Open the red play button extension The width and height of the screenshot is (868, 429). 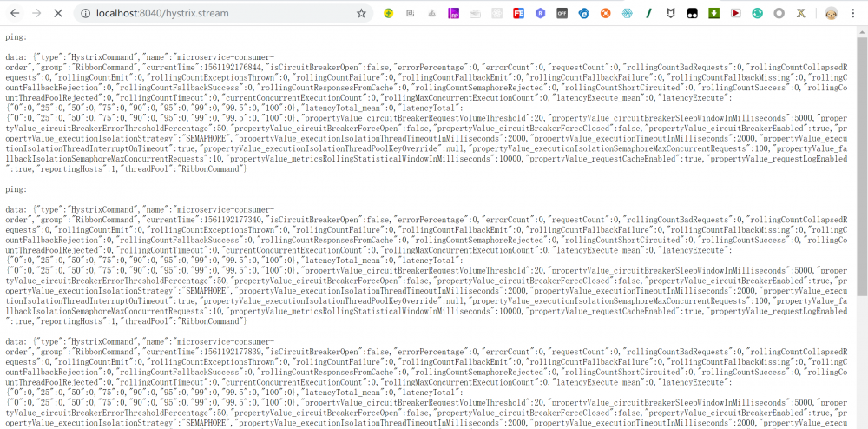pos(735,13)
